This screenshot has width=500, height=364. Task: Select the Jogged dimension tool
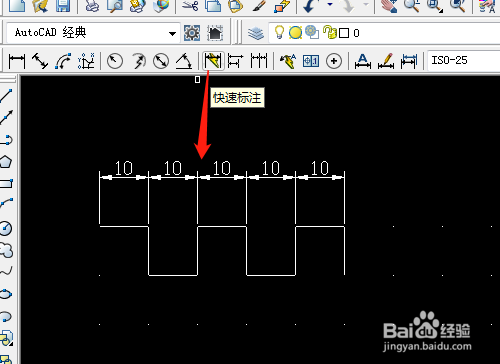tap(139, 61)
